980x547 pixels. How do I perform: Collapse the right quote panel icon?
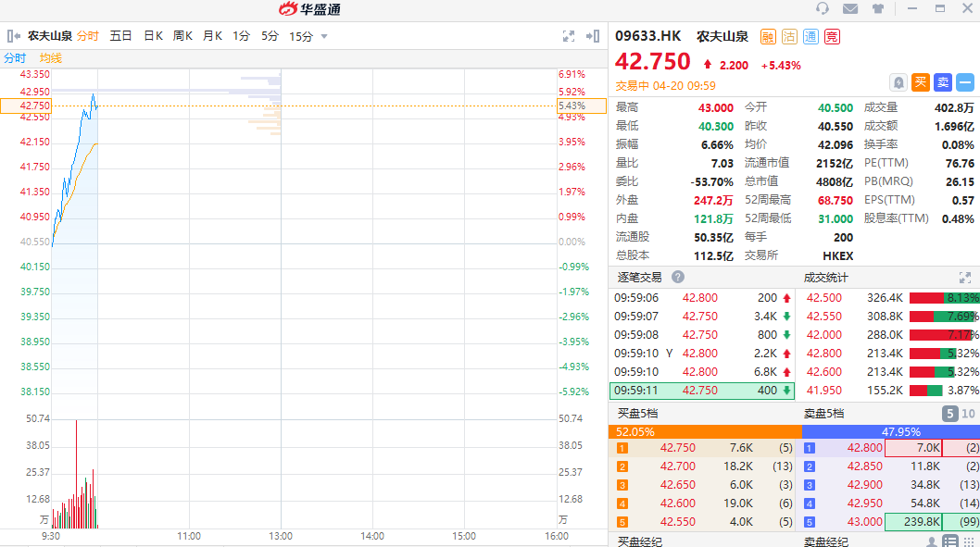593,36
